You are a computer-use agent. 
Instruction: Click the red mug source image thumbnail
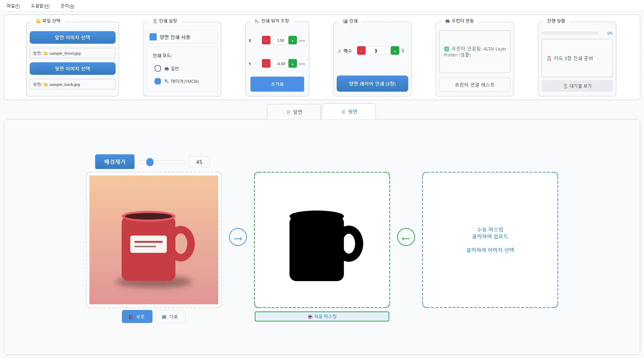pyautogui.click(x=154, y=240)
